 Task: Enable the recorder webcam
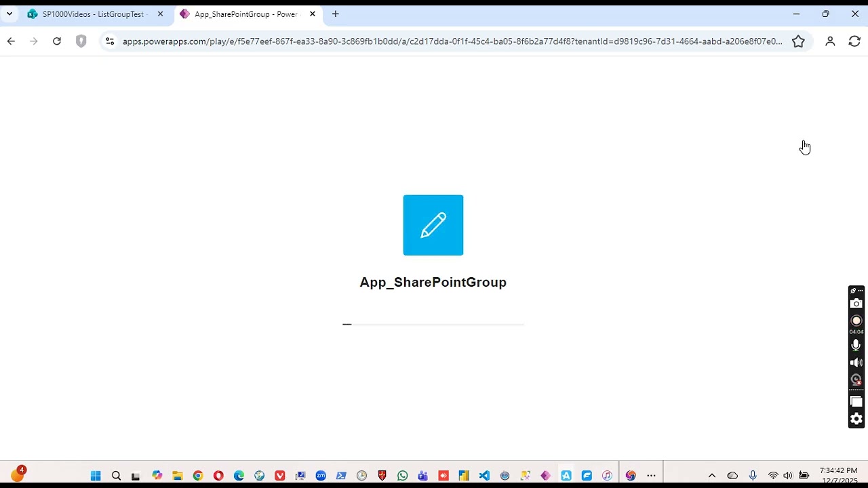(856, 380)
